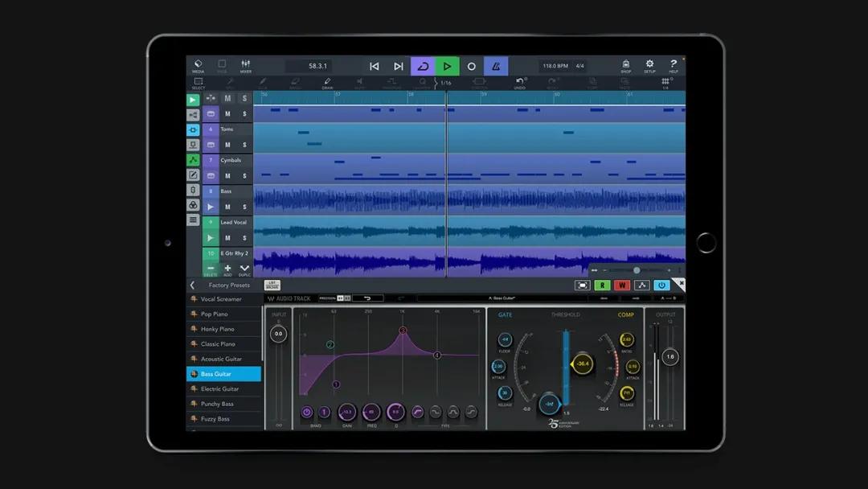This screenshot has width=868, height=489.
Task: Open the grid snap settings icon
Action: pyautogui.click(x=665, y=84)
